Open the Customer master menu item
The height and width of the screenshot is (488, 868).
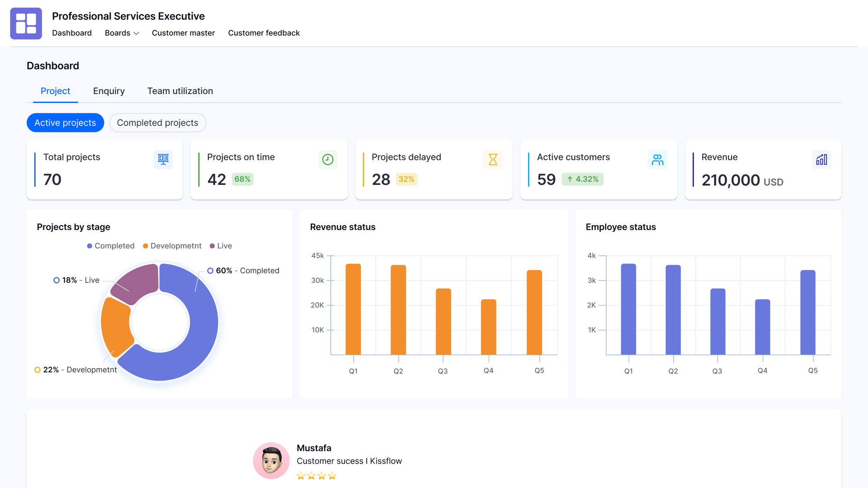(183, 33)
